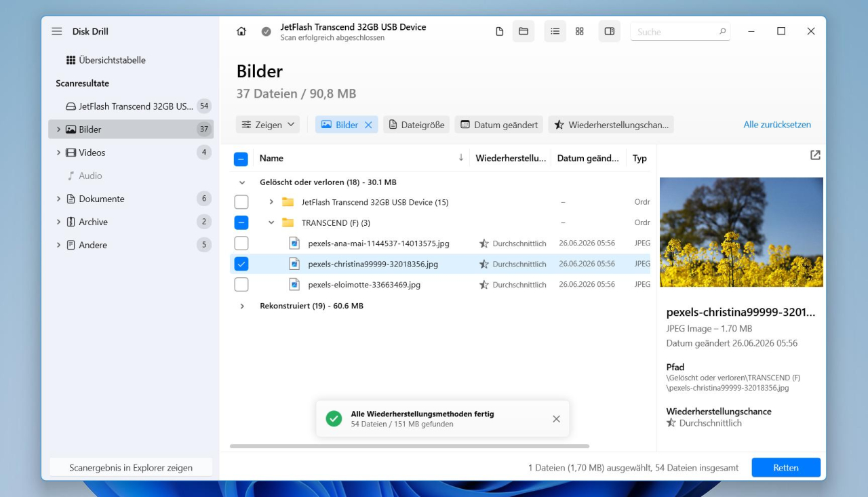
Task: Open the Wiederherstellungschancen filter
Action: [x=611, y=125]
